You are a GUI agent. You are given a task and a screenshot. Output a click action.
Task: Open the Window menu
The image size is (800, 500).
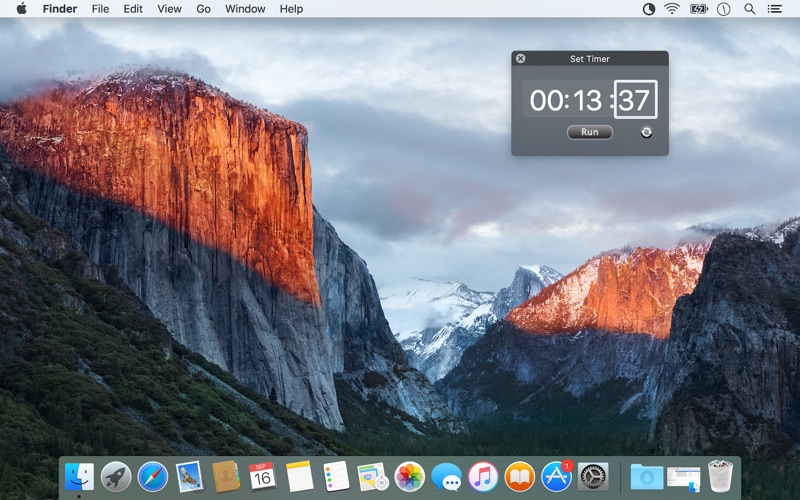[x=245, y=9]
